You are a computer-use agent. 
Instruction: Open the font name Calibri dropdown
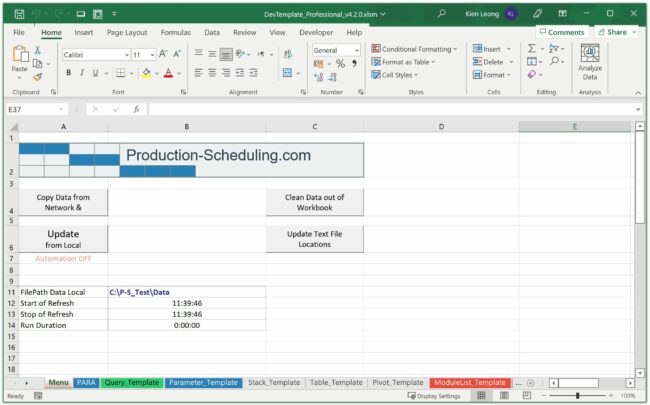(x=127, y=55)
